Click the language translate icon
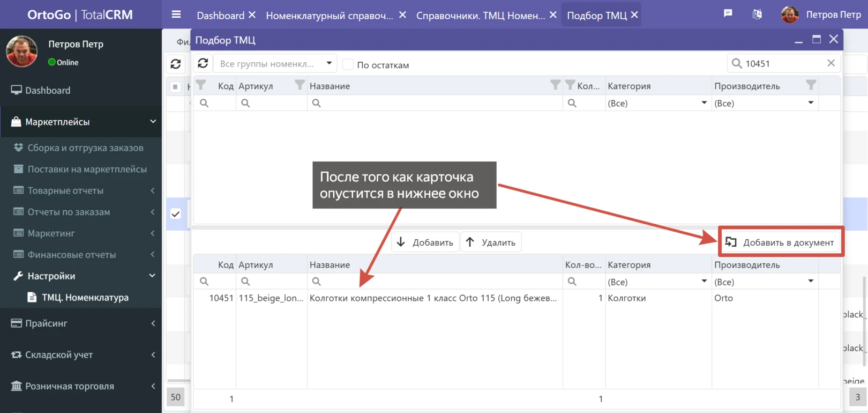This screenshot has height=413, width=868. coord(757,14)
